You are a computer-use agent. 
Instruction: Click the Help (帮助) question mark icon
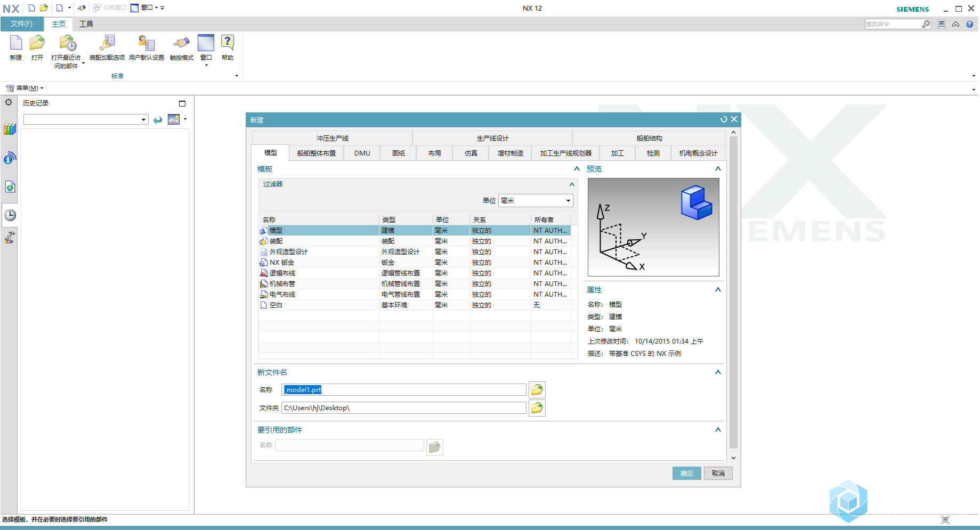pos(228,44)
